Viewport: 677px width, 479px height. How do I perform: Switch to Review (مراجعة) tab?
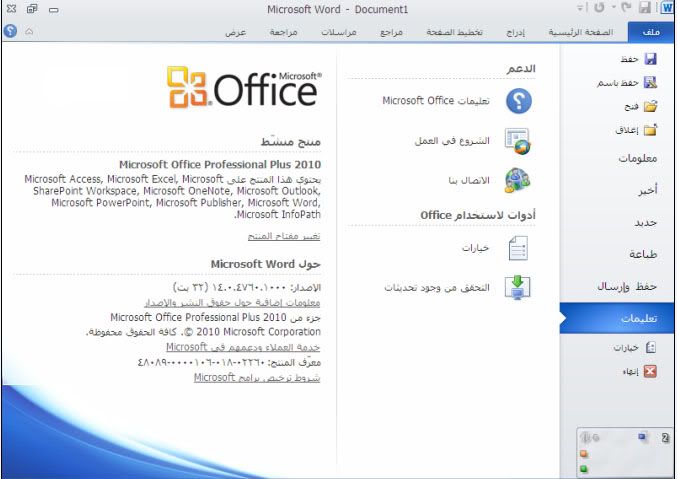click(x=283, y=32)
